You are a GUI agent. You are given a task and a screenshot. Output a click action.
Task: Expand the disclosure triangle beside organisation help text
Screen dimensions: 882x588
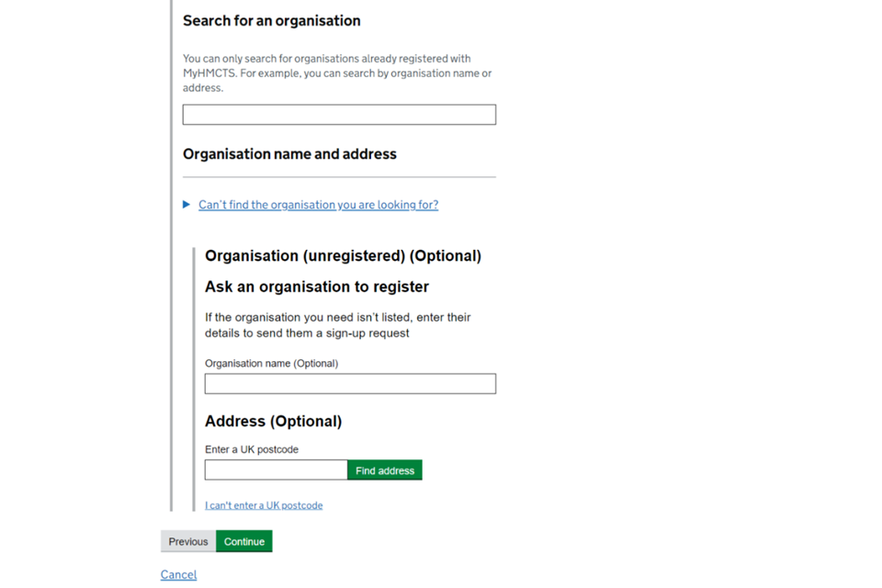(x=187, y=204)
